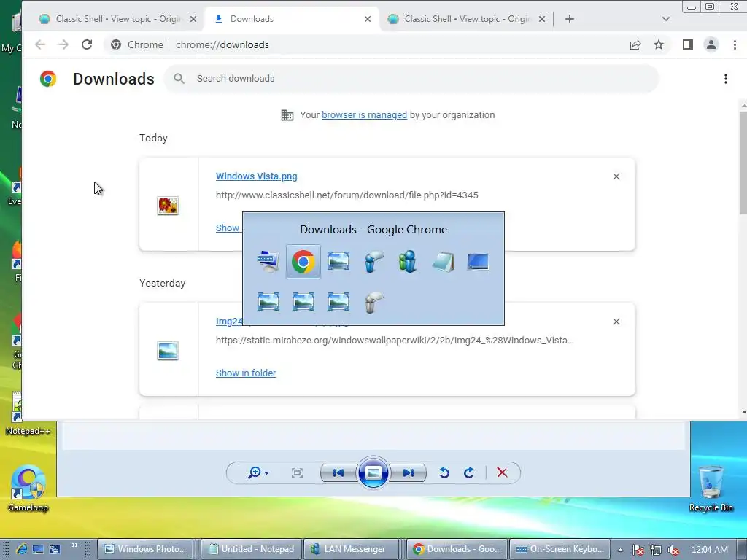
Task: Switch to LAN Messenger taskbar button
Action: [351, 549]
